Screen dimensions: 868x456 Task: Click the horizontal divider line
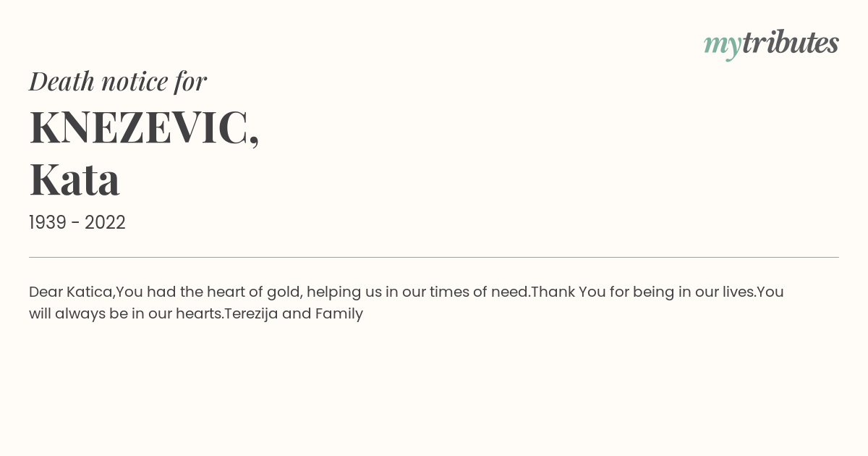click(434, 257)
